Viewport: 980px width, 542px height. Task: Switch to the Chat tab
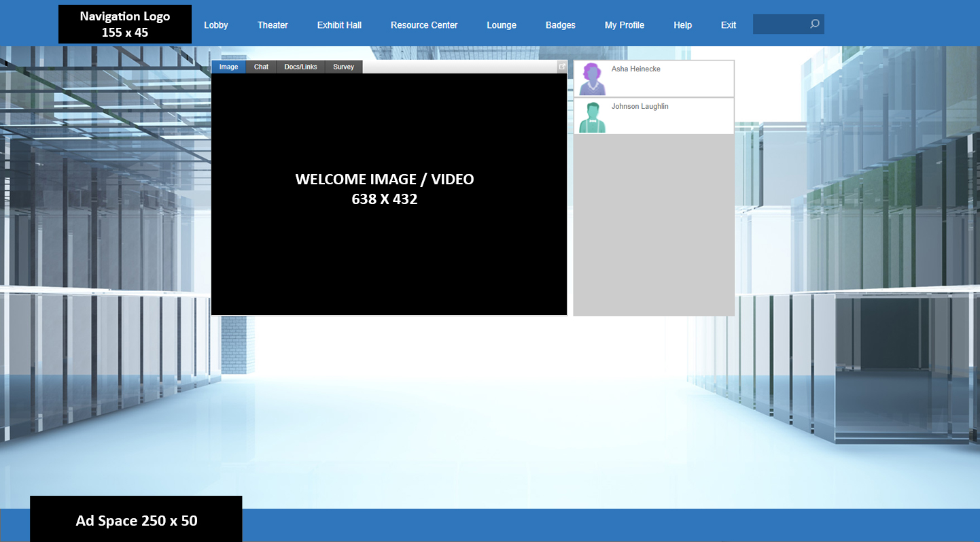click(261, 67)
